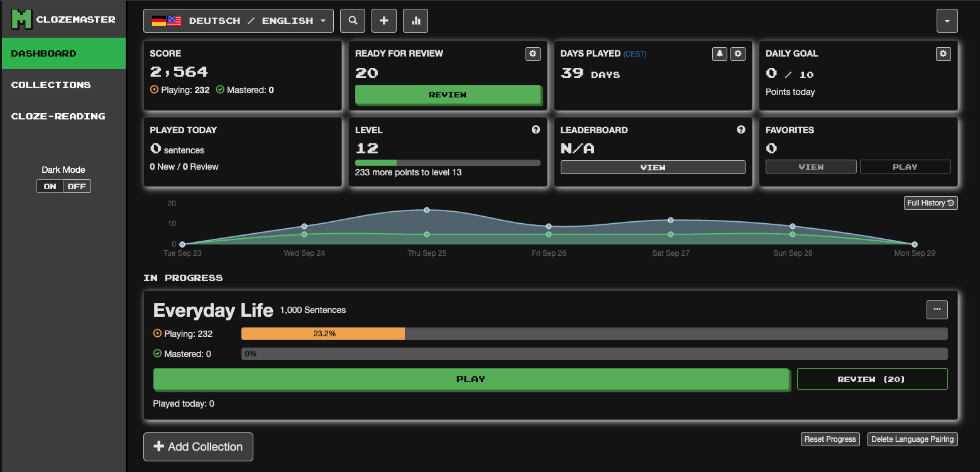This screenshot has width=980, height=472.
Task: Open Ready for Review settings gear
Action: coord(532,54)
